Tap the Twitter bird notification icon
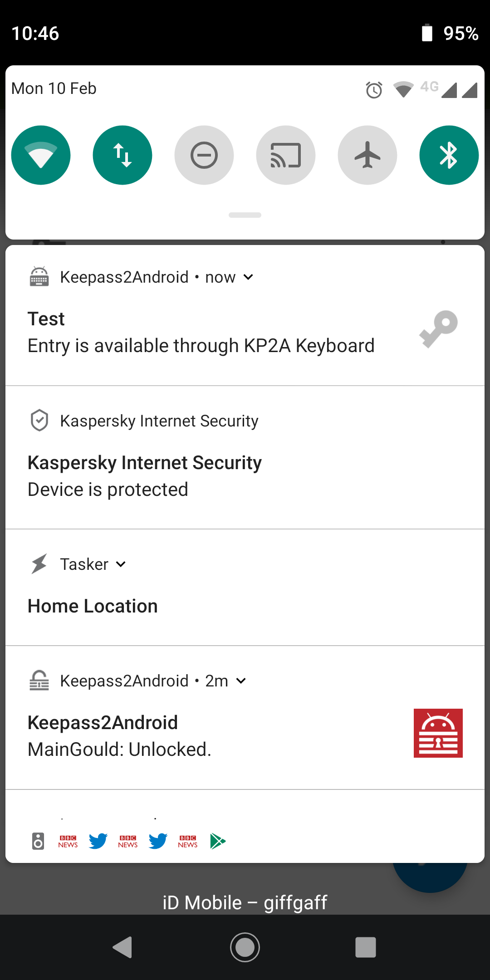This screenshot has width=490, height=980. pos(97,840)
